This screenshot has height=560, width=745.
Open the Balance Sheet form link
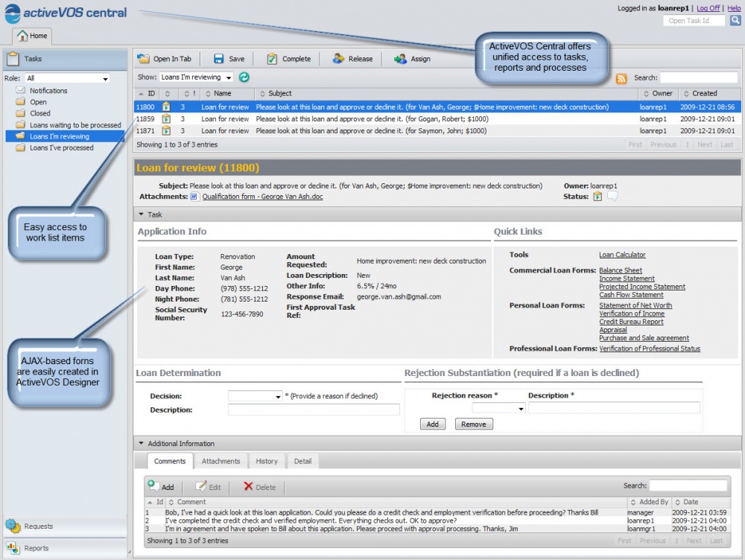[x=620, y=270]
